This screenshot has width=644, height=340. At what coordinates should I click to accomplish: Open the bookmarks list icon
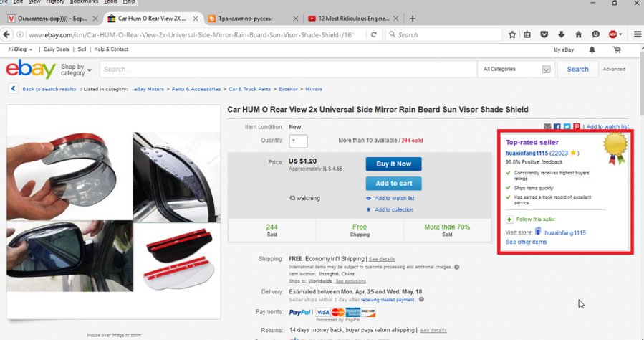pos(527,35)
